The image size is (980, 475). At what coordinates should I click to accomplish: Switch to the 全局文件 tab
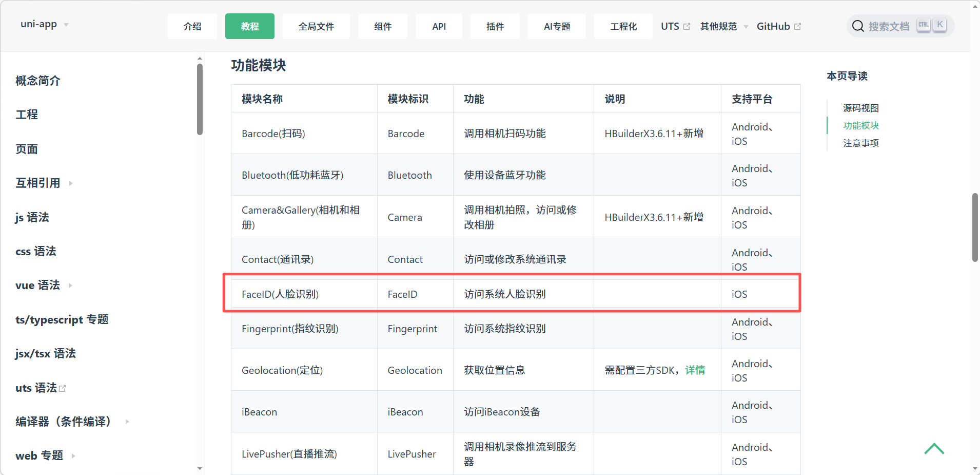(x=316, y=27)
